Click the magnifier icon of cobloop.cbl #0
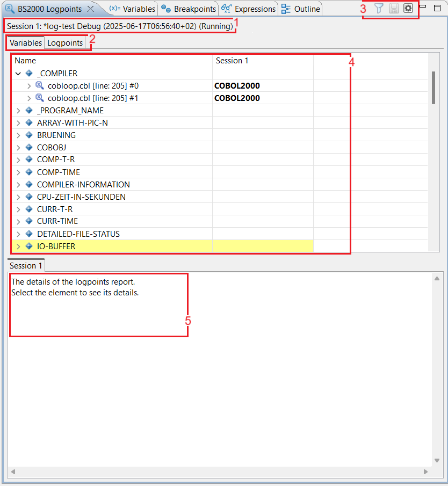The image size is (448, 486). (x=40, y=85)
